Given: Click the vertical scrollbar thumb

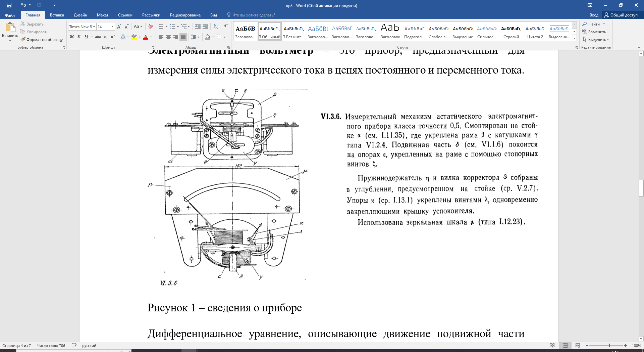Looking at the screenshot, I should tap(641, 188).
